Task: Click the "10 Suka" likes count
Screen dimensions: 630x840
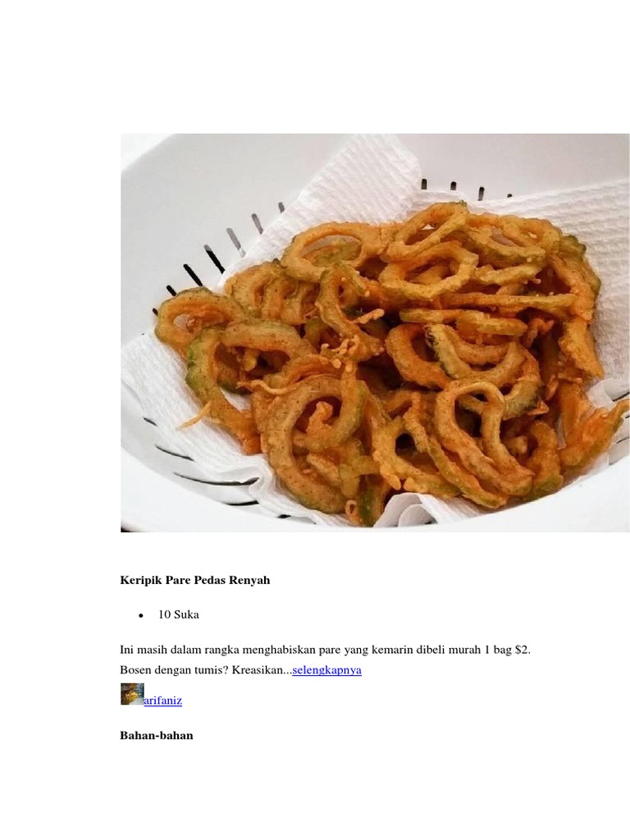Action: click(x=178, y=614)
